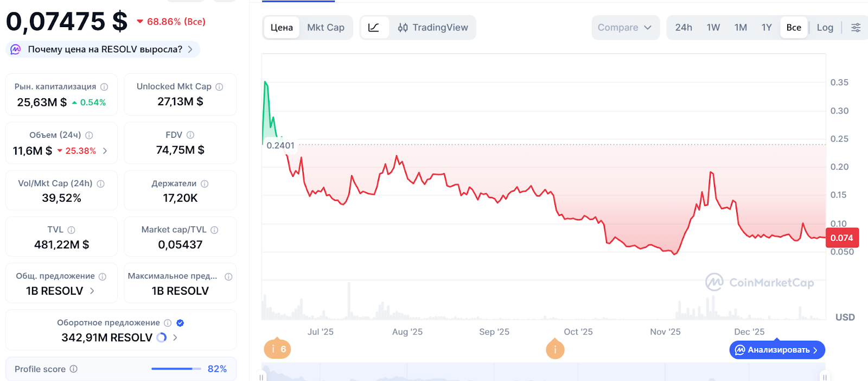Expand the 24h volume details chevron
Viewport: 868px width, 381px height.
[105, 151]
